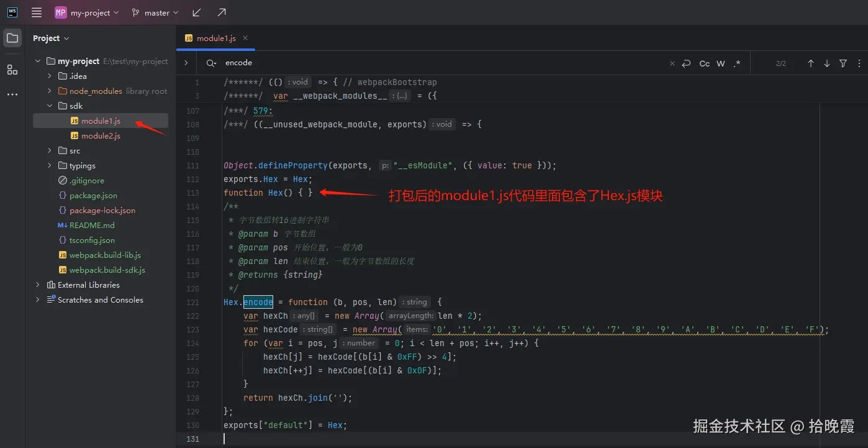This screenshot has height=448, width=868.
Task: Click highlighted encode on line 121
Action: [258, 302]
